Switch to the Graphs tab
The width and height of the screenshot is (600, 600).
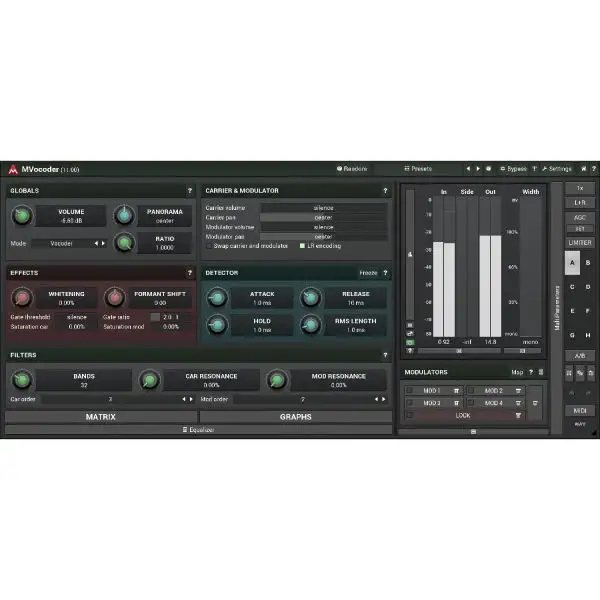click(x=296, y=417)
